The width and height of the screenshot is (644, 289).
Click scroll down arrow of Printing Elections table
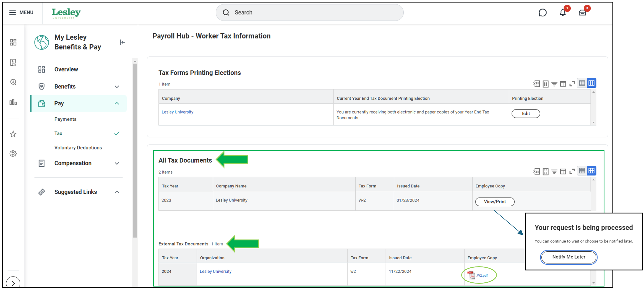593,122
